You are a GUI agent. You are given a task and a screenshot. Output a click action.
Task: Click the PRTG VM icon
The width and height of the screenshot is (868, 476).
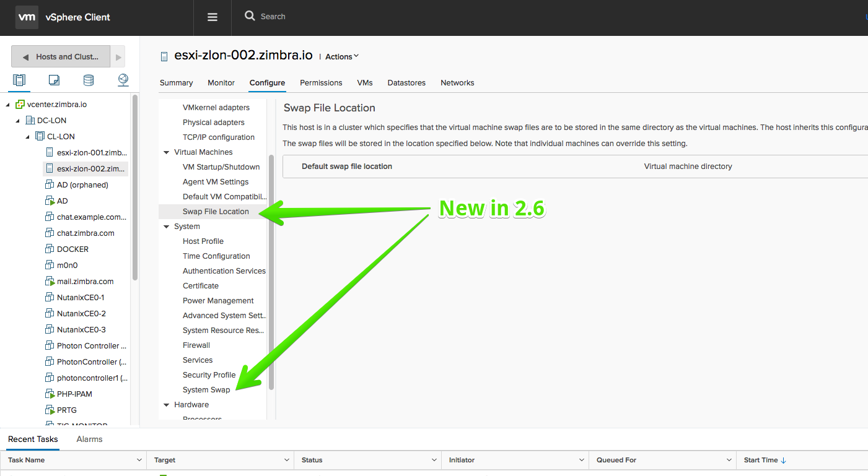pyautogui.click(x=50, y=410)
